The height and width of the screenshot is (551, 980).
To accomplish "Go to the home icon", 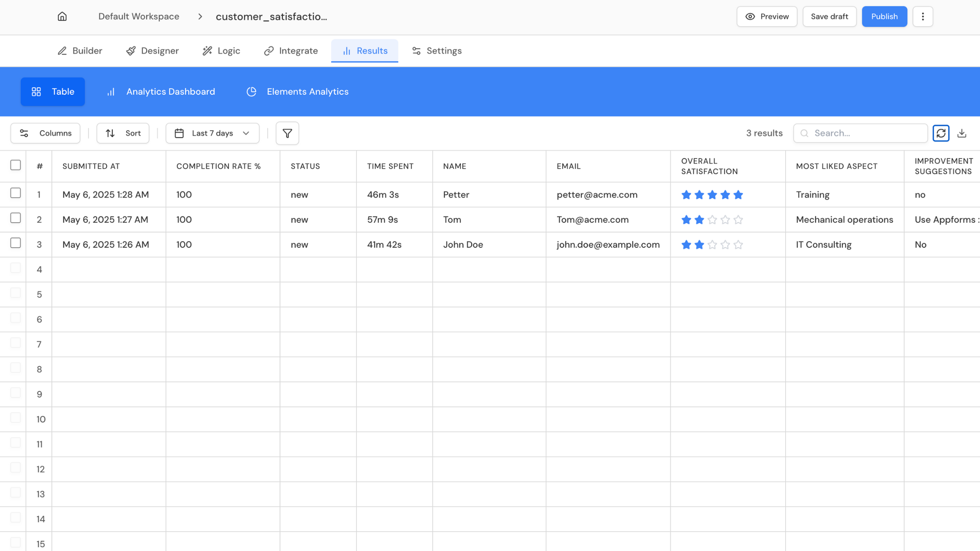I will point(62,16).
